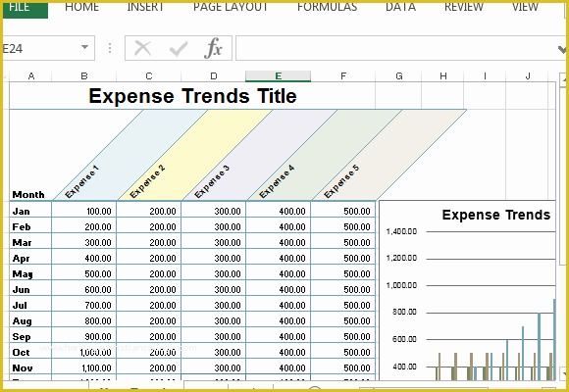Click the tallest blue bar in chart
This screenshot has width=569, height=392.
pyautogui.click(x=554, y=339)
